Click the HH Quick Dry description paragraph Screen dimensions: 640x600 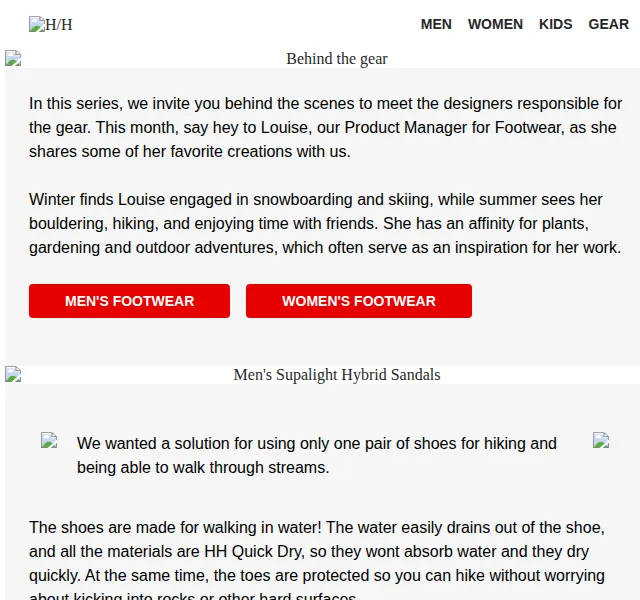click(317, 559)
